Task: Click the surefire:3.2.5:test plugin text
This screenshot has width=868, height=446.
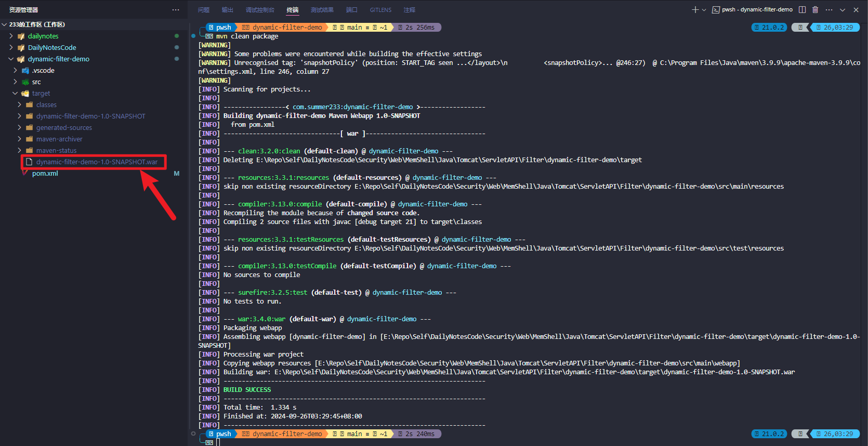Action: (x=273, y=292)
